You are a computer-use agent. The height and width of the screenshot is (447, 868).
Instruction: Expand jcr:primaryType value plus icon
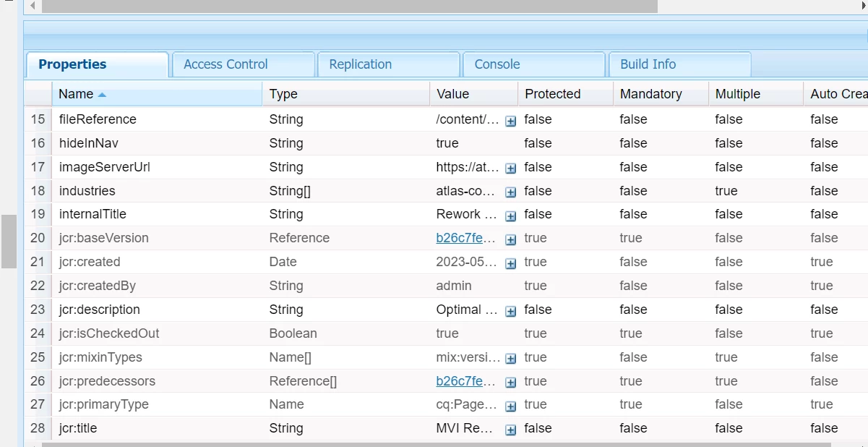(510, 406)
